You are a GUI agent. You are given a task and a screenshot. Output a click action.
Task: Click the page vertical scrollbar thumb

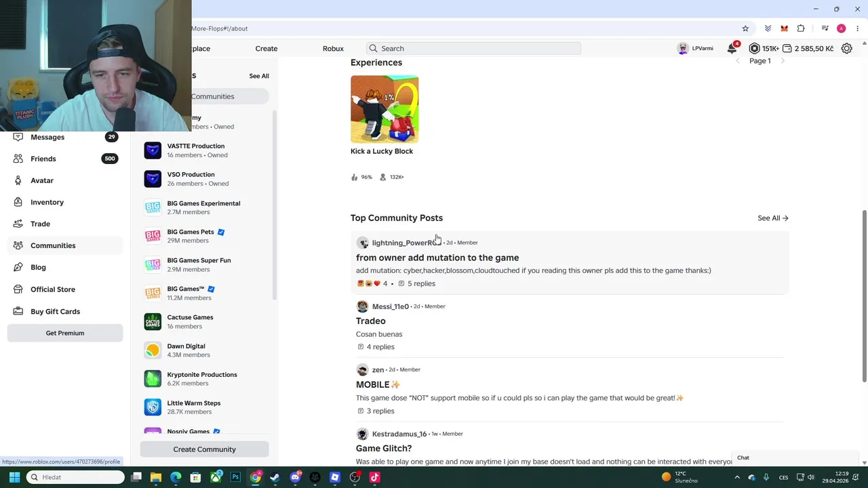point(864,296)
